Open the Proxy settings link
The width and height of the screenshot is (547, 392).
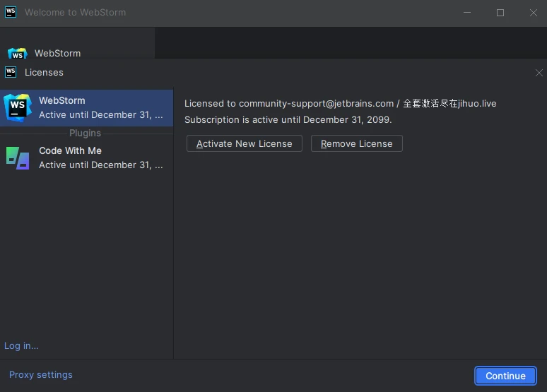pyautogui.click(x=41, y=374)
